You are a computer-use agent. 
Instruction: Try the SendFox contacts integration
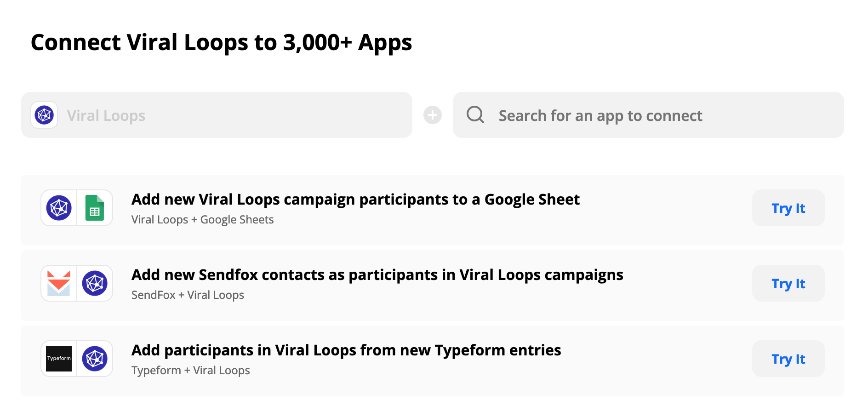pos(788,283)
